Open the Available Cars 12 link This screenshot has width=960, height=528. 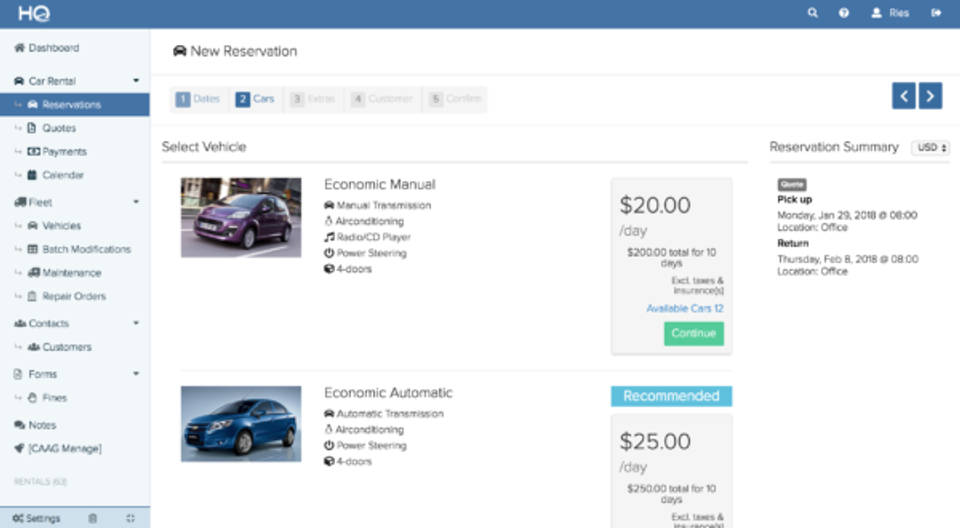[x=684, y=309]
